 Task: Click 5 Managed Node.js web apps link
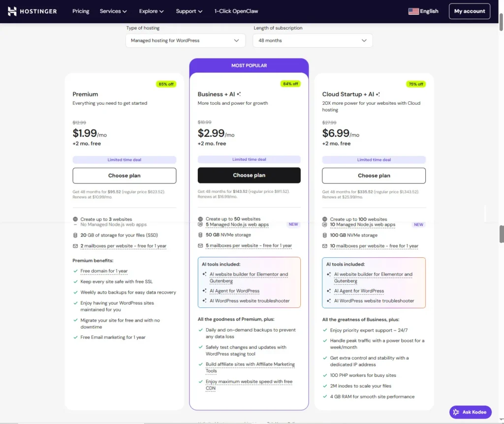point(237,224)
